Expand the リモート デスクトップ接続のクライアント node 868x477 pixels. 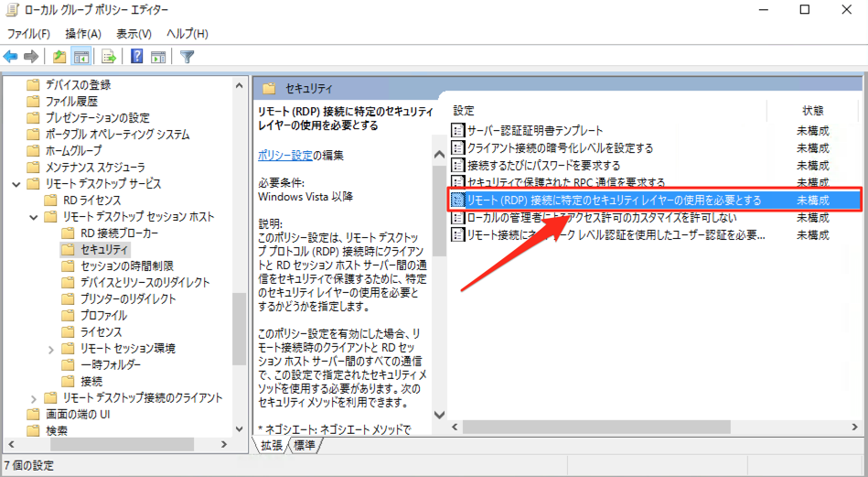click(x=34, y=399)
